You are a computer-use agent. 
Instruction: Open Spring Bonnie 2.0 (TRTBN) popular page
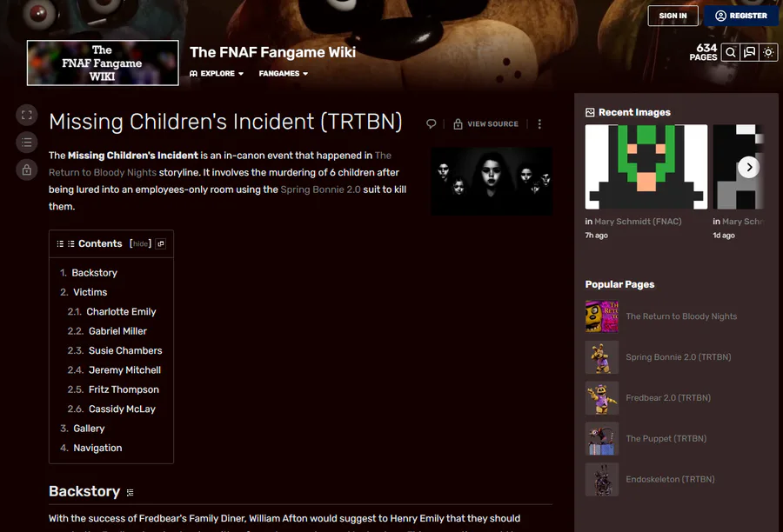click(678, 357)
